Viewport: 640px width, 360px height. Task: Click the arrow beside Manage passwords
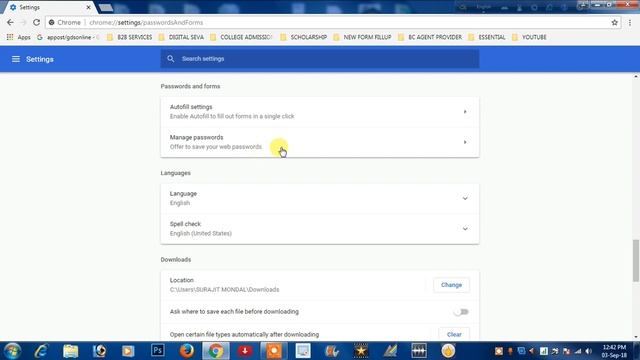click(x=465, y=142)
